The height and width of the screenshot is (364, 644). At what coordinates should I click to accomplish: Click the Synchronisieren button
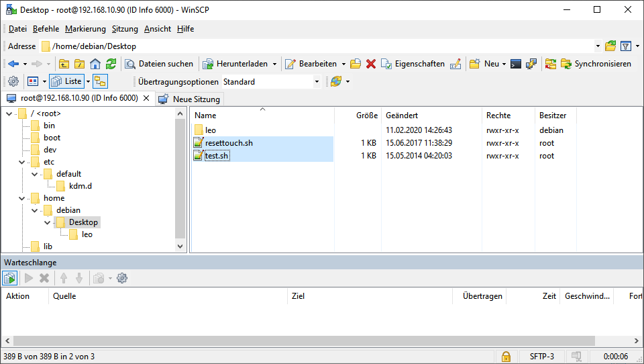pos(596,64)
